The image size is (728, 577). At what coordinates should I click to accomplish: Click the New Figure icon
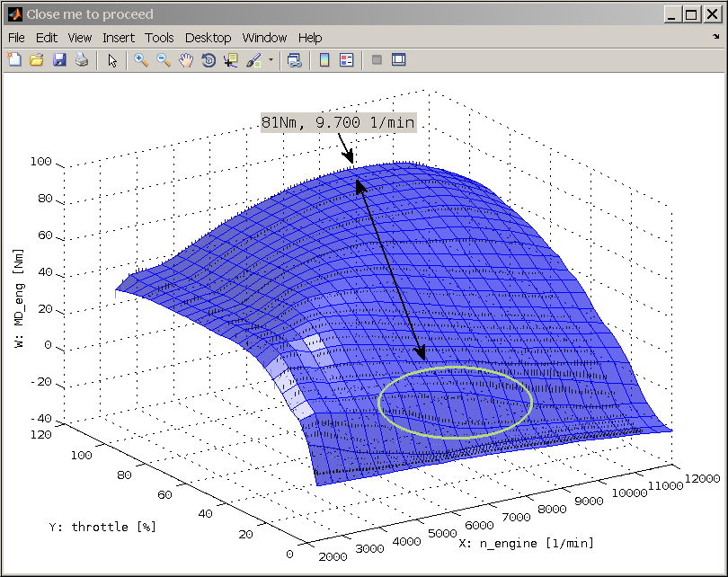[x=14, y=60]
